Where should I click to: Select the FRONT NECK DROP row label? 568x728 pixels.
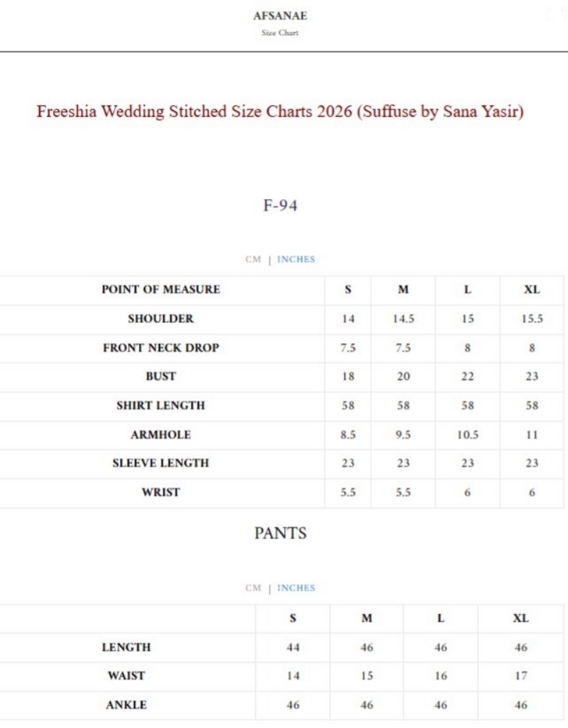tap(160, 348)
